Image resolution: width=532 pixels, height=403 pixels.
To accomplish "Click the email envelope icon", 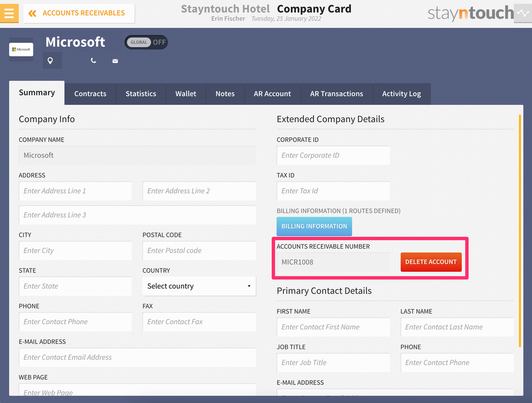I will 115,61.
